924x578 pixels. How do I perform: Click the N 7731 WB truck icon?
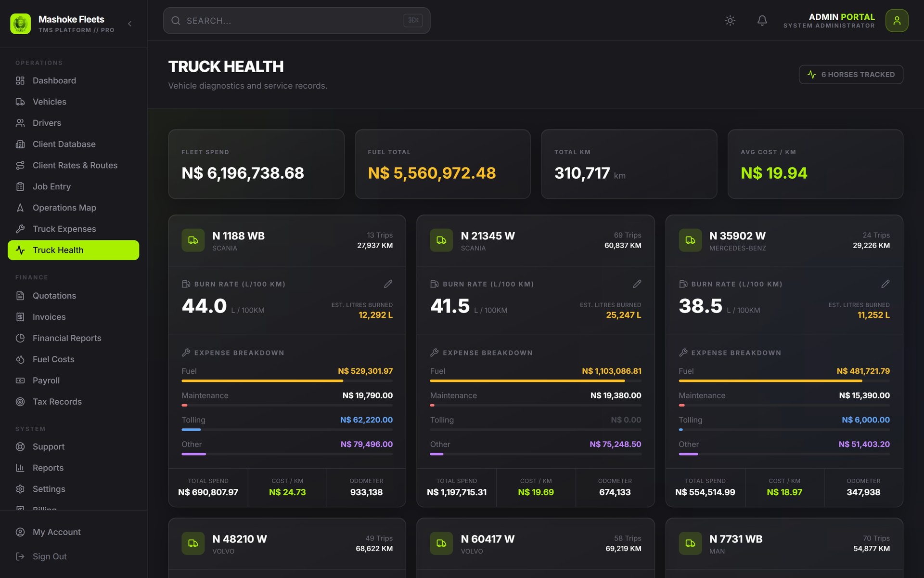(x=690, y=543)
